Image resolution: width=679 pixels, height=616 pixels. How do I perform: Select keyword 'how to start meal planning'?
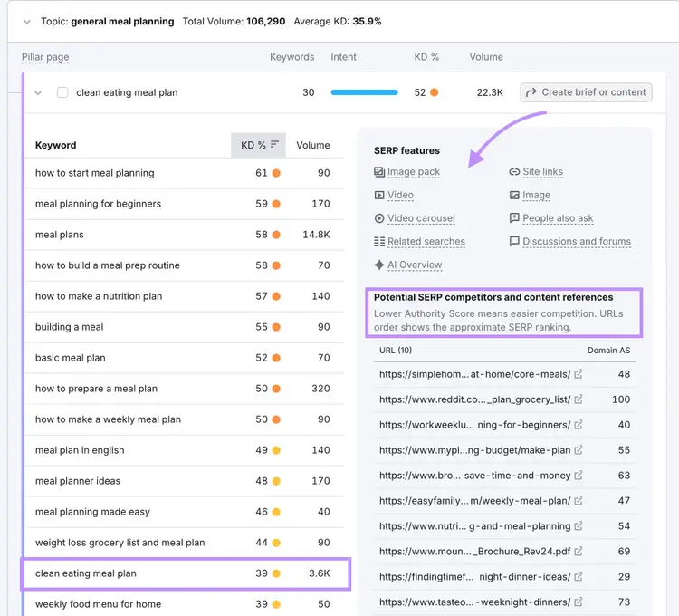[94, 173]
